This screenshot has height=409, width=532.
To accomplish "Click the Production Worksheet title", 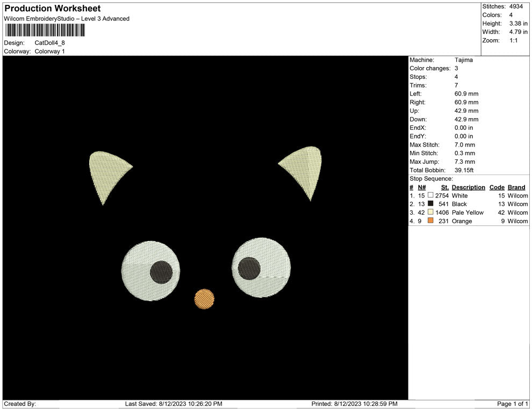I will (x=53, y=9).
